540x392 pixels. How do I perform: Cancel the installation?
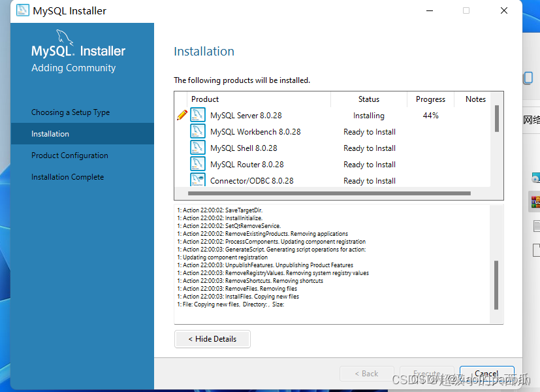486,374
